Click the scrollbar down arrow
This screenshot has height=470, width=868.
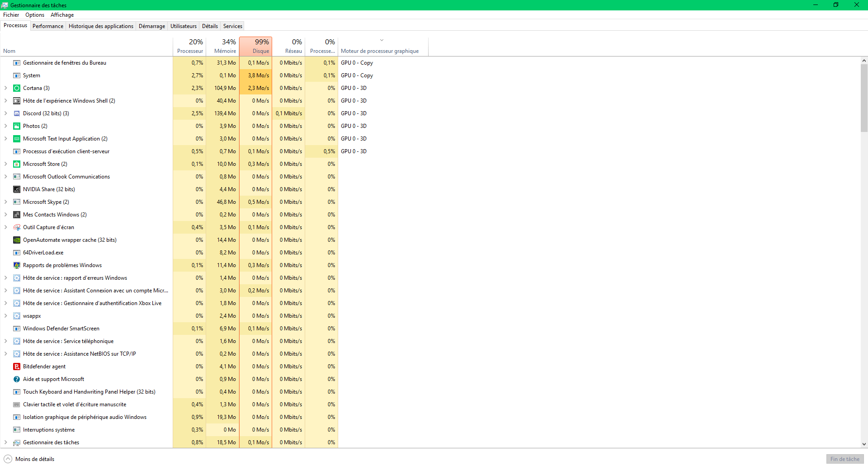(864, 444)
